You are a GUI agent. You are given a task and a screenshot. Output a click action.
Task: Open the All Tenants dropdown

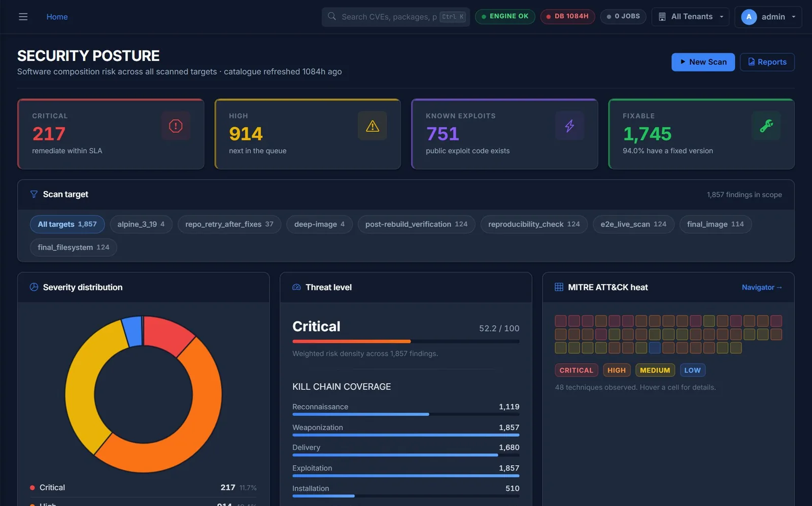pos(690,17)
